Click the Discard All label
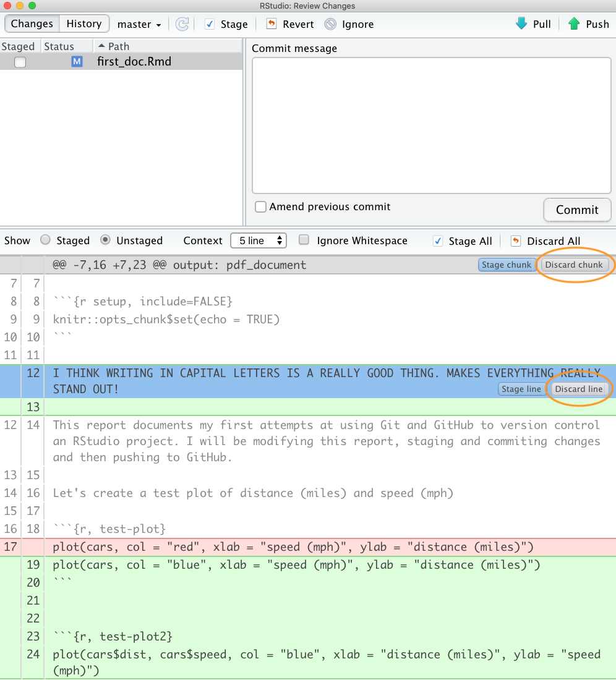Image resolution: width=616 pixels, height=680 pixels. [x=554, y=241]
